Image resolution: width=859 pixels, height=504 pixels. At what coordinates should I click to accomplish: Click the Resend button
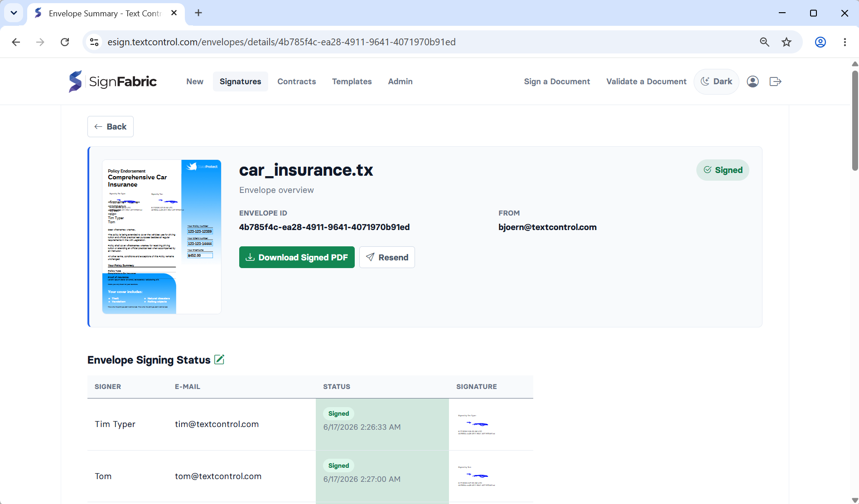coord(387,257)
